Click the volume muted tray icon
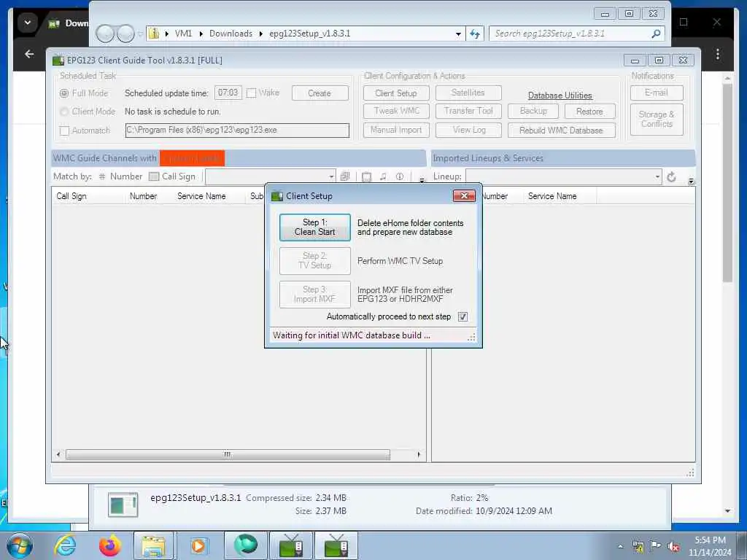The height and width of the screenshot is (560, 747). (x=673, y=546)
